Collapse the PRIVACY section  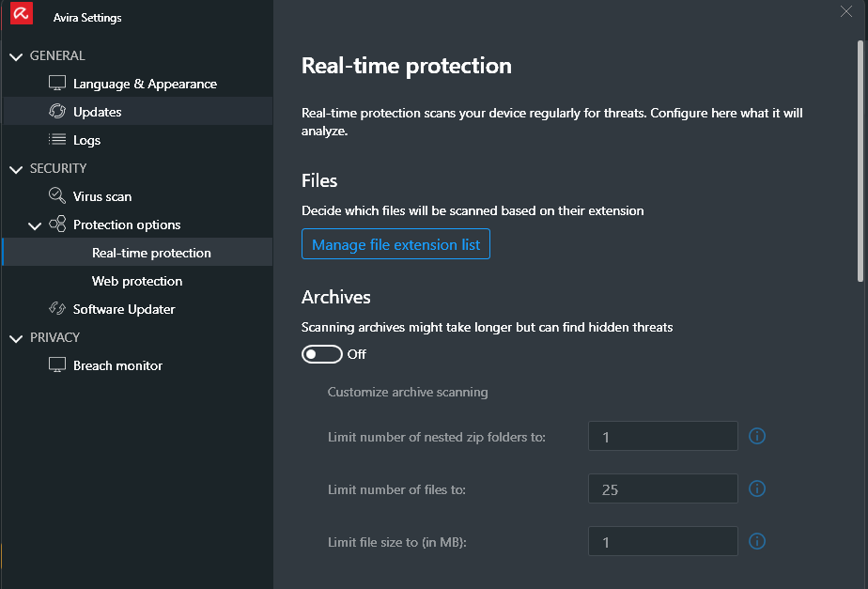15,338
